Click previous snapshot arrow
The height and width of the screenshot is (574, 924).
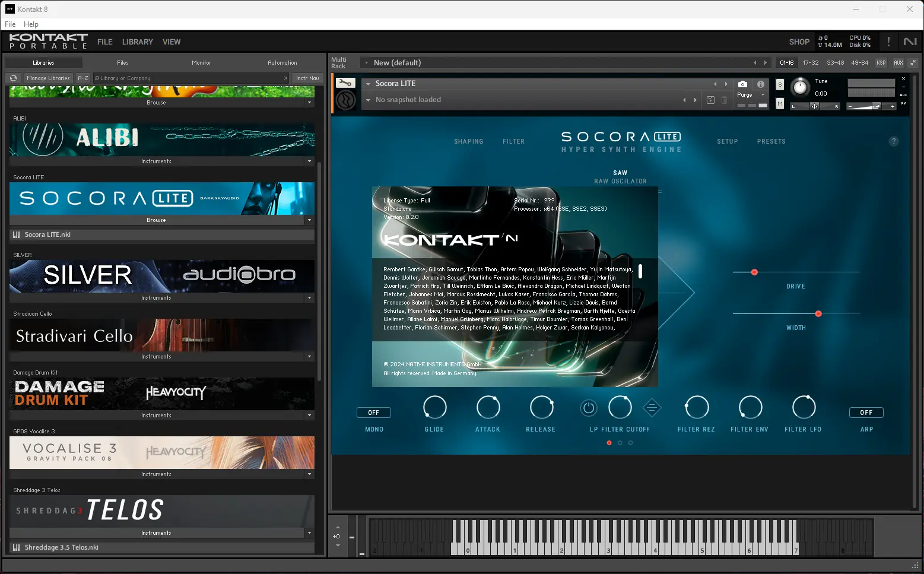[684, 100]
